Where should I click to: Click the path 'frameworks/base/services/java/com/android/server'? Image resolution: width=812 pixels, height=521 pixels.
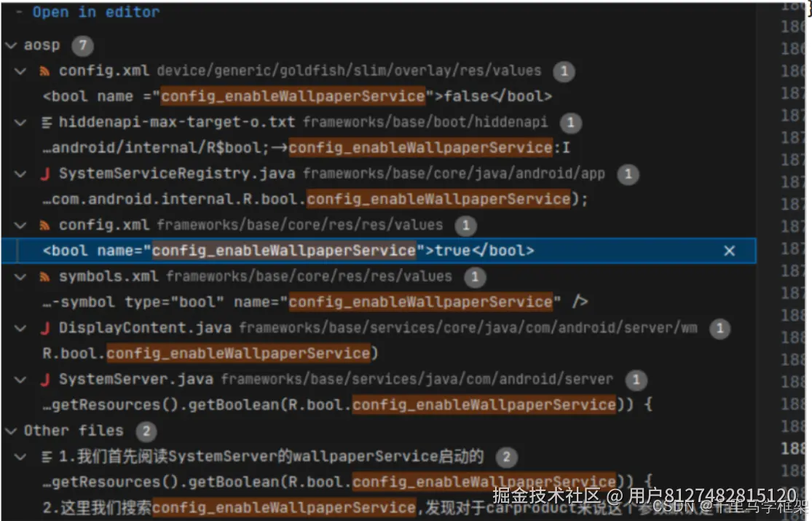tap(417, 379)
